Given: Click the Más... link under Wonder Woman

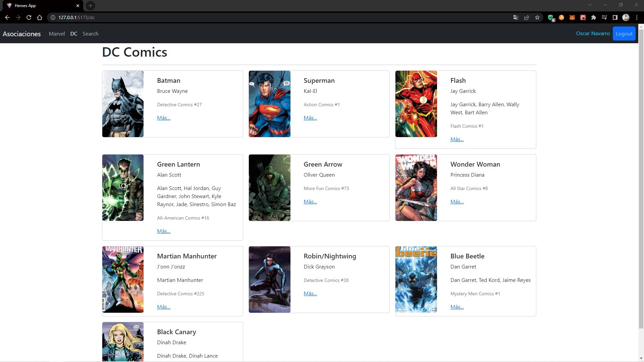Looking at the screenshot, I should [457, 202].
